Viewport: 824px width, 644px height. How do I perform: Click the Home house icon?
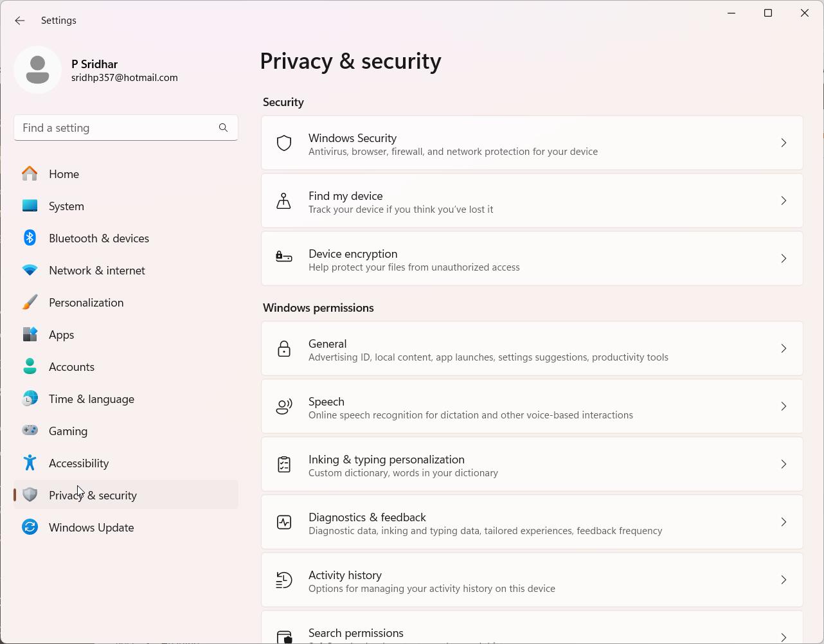30,174
